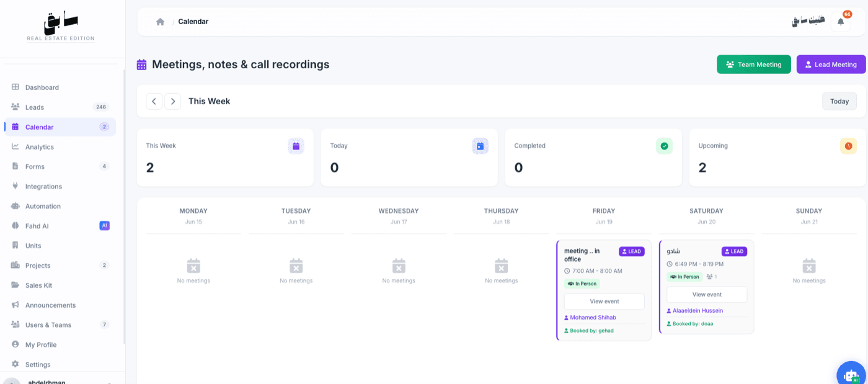Click the Leads sidebar icon
This screenshot has width=868, height=384.
pyautogui.click(x=15, y=107)
